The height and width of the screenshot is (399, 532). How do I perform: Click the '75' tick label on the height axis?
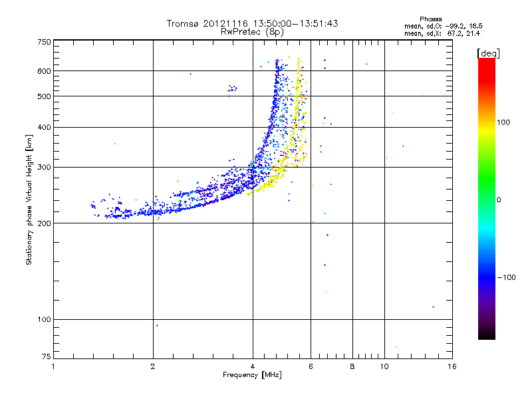pos(46,356)
